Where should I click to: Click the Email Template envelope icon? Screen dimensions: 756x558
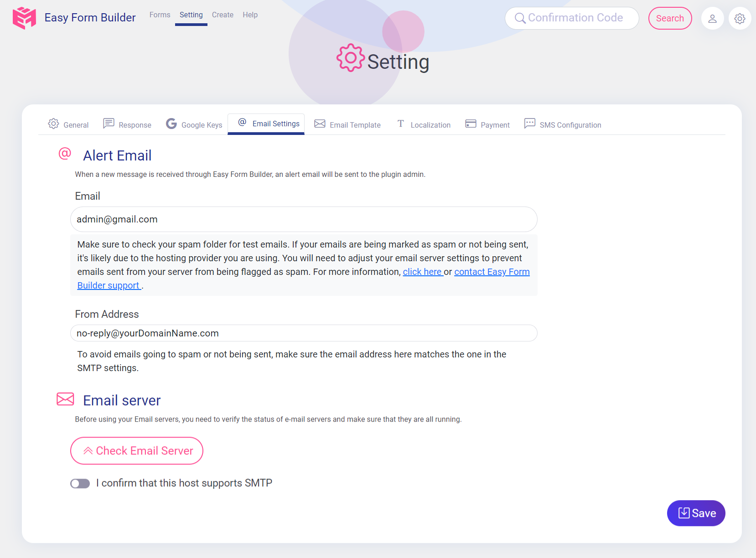click(320, 124)
